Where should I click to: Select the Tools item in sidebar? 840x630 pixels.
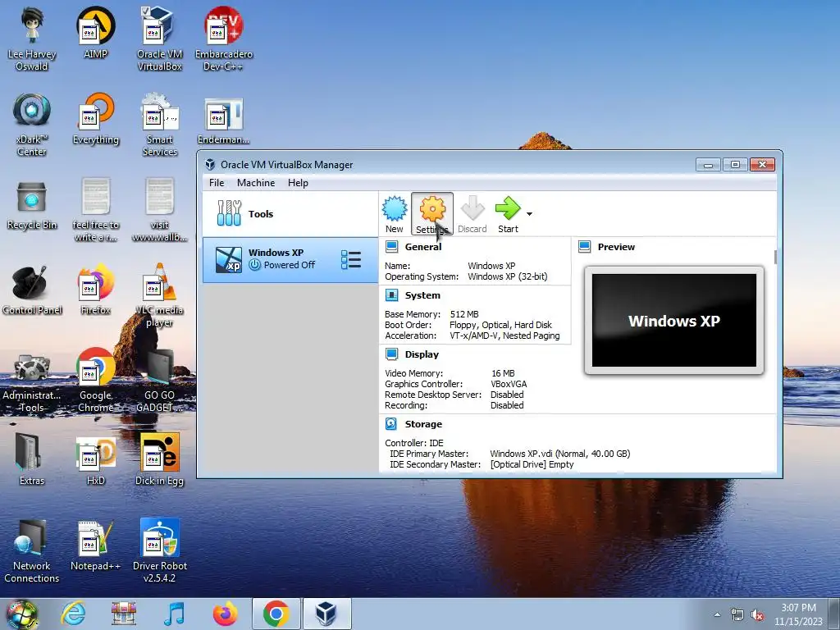(x=290, y=214)
